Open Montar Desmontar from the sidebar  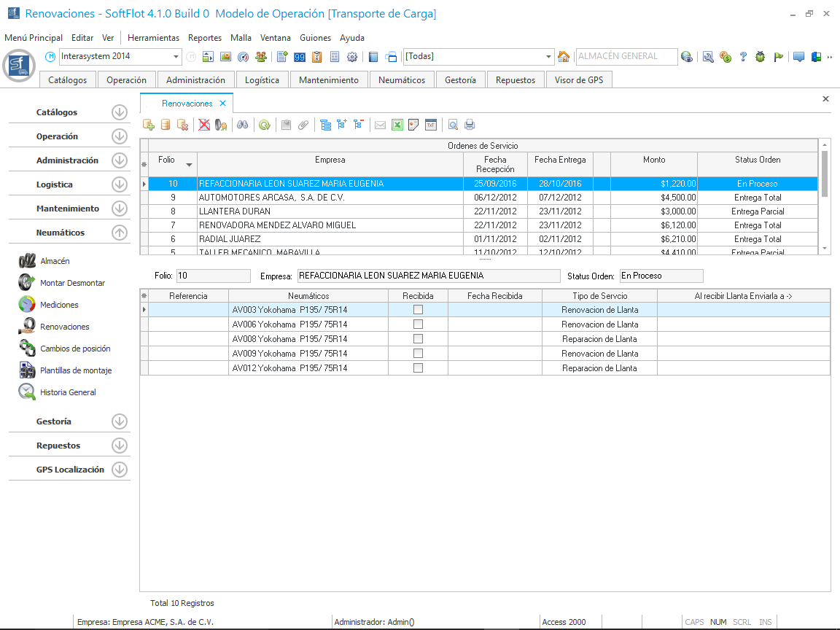tap(72, 283)
